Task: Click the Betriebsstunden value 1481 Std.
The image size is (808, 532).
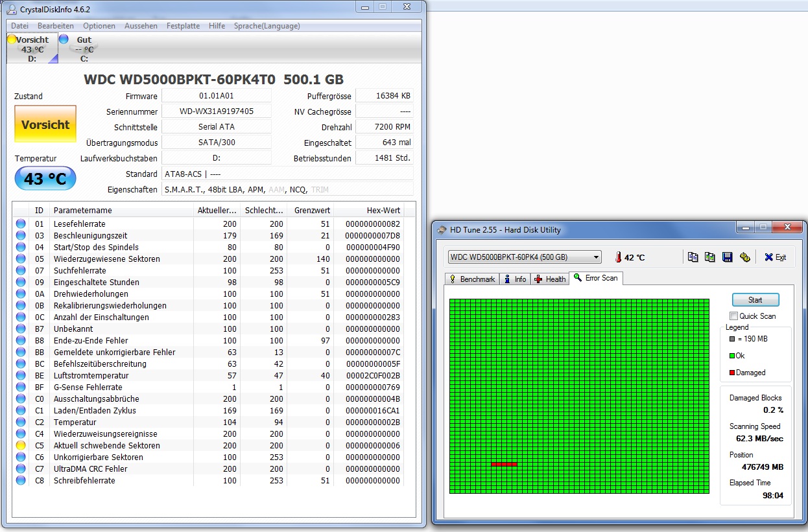Action: 385,158
